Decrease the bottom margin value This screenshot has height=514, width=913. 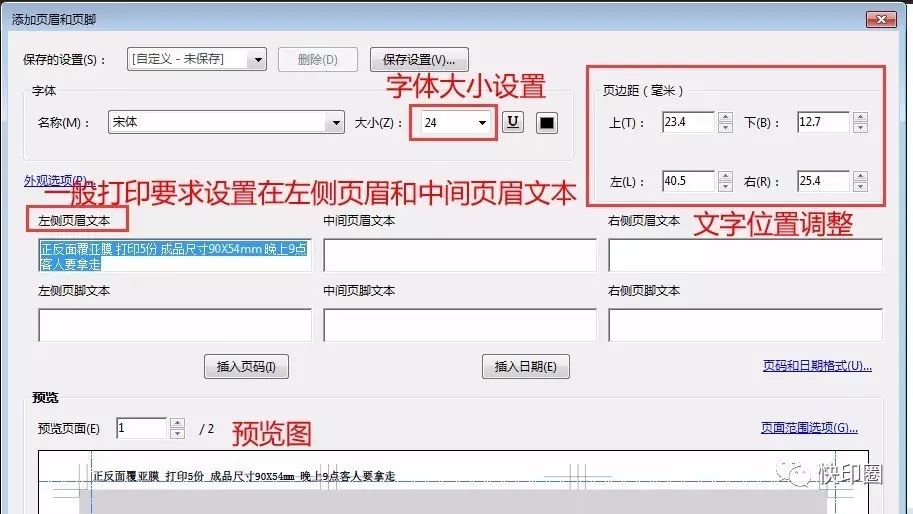[861, 127]
